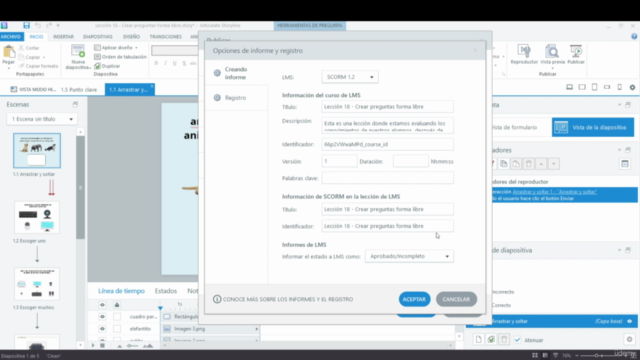The width and height of the screenshot is (640, 360).
Task: Click the Palabras clave input field
Action: click(387, 178)
